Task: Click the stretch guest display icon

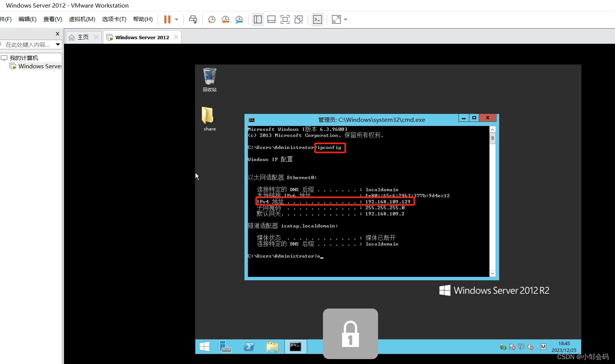Action: [x=336, y=20]
